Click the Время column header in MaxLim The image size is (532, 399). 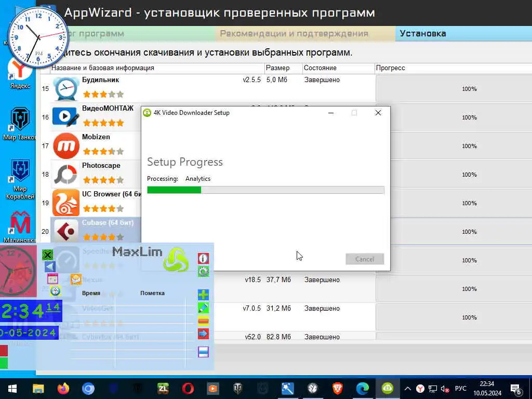click(x=91, y=293)
